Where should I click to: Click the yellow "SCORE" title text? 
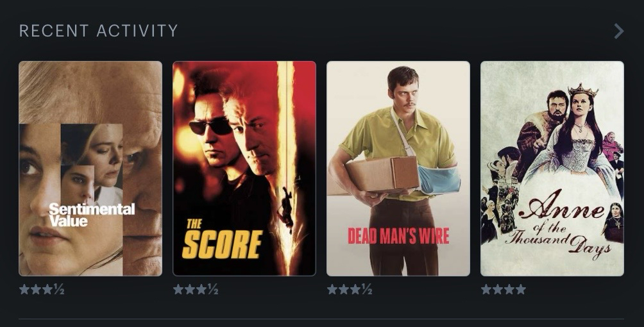222,244
